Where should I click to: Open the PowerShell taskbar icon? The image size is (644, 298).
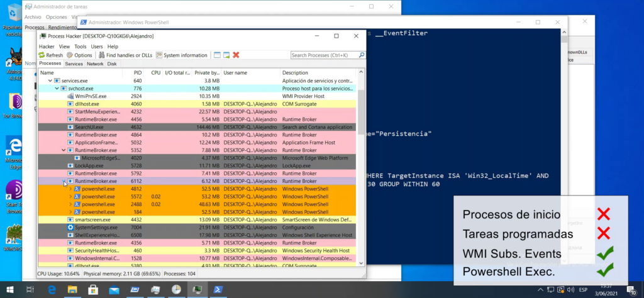(218, 290)
